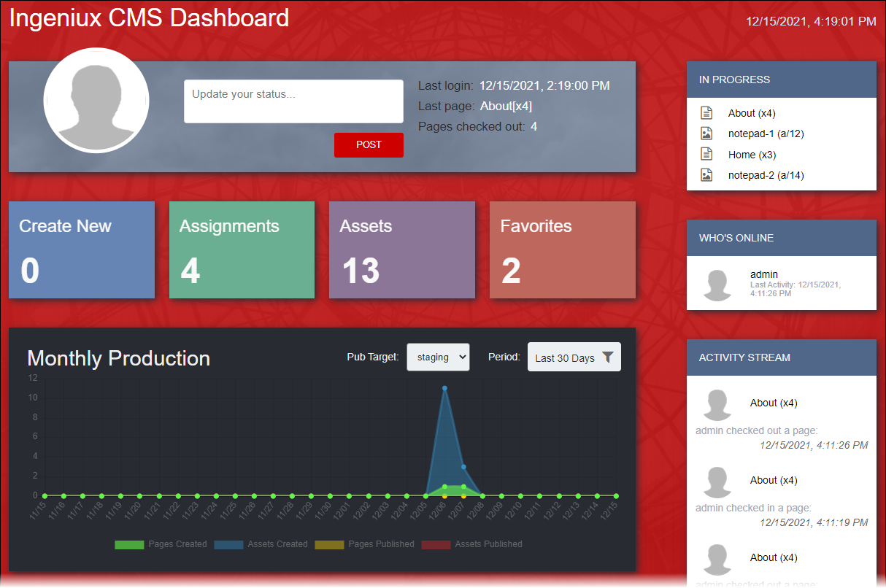This screenshot has width=886, height=588.
Task: Click the Pages checked out count 4
Action: point(533,127)
